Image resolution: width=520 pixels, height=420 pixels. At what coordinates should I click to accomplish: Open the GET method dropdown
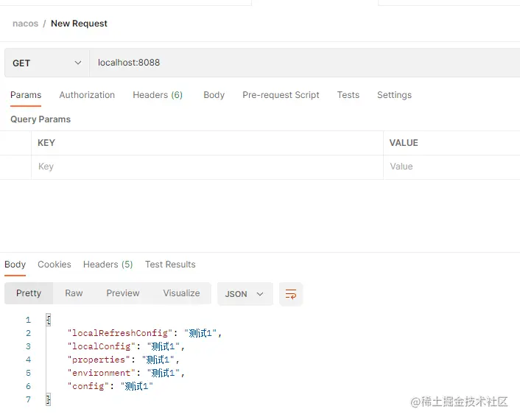point(46,63)
